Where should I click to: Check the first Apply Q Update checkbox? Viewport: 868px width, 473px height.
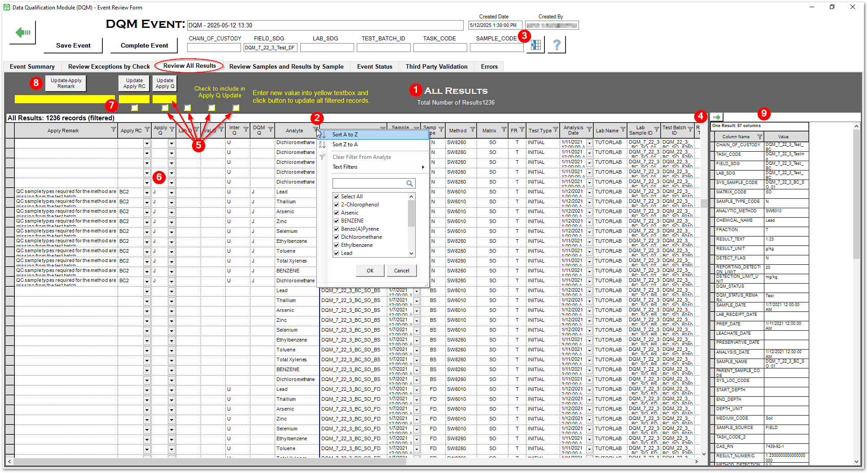(134, 107)
